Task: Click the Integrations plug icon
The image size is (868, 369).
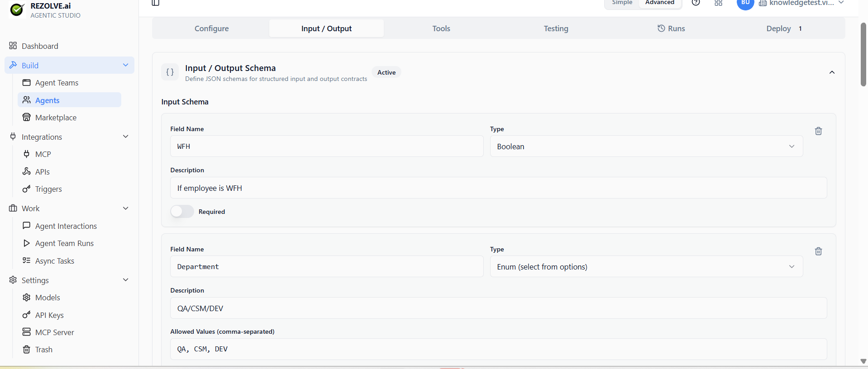Action: [13, 137]
